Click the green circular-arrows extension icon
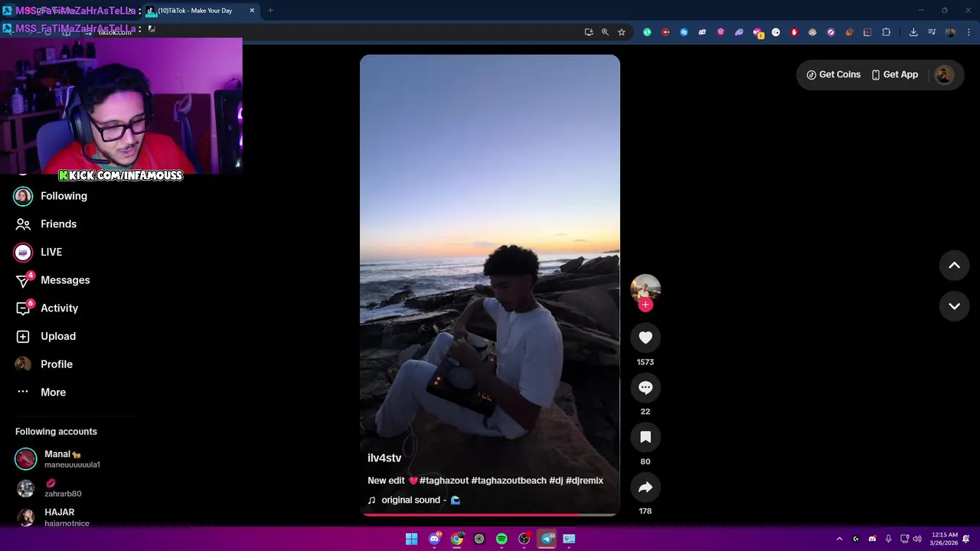This screenshot has height=551, width=980. click(x=647, y=32)
